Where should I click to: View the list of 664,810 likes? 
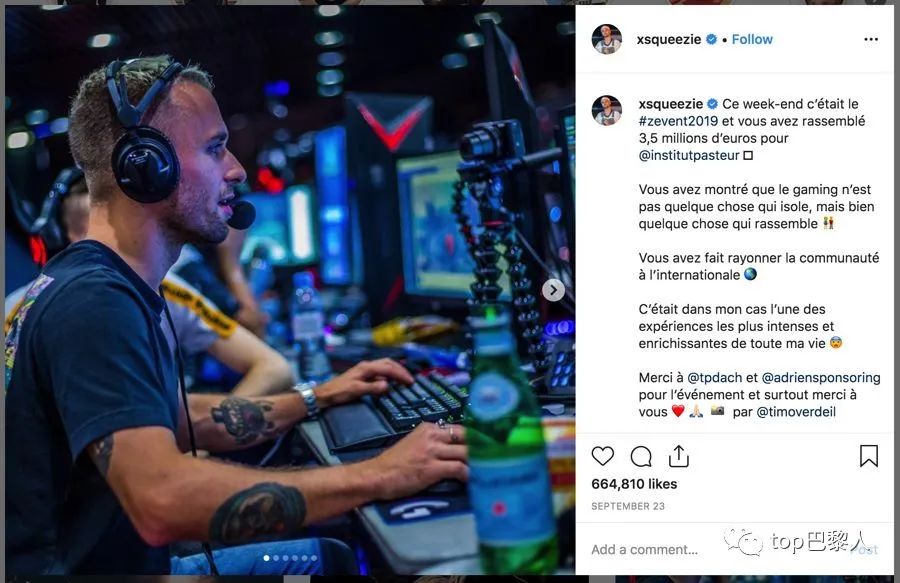coord(634,484)
